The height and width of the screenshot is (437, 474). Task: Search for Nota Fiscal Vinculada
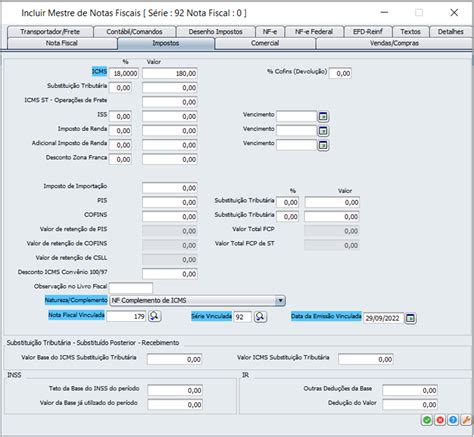[x=154, y=316]
